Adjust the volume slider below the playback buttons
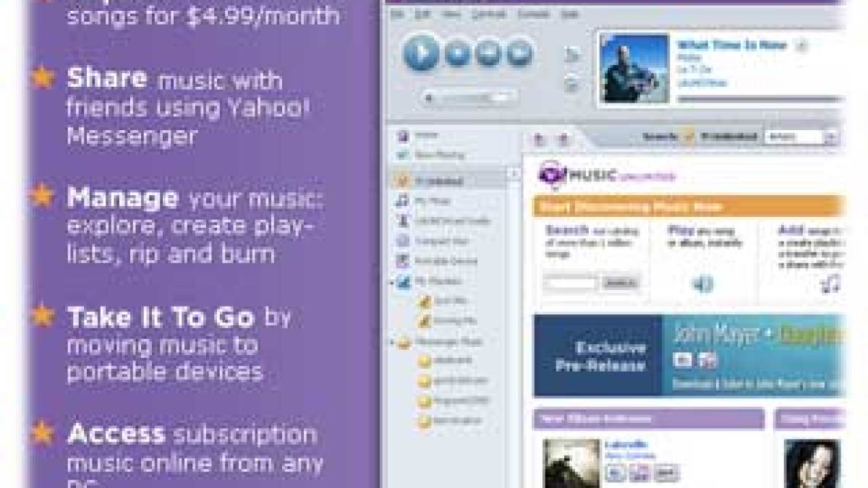 (469, 97)
